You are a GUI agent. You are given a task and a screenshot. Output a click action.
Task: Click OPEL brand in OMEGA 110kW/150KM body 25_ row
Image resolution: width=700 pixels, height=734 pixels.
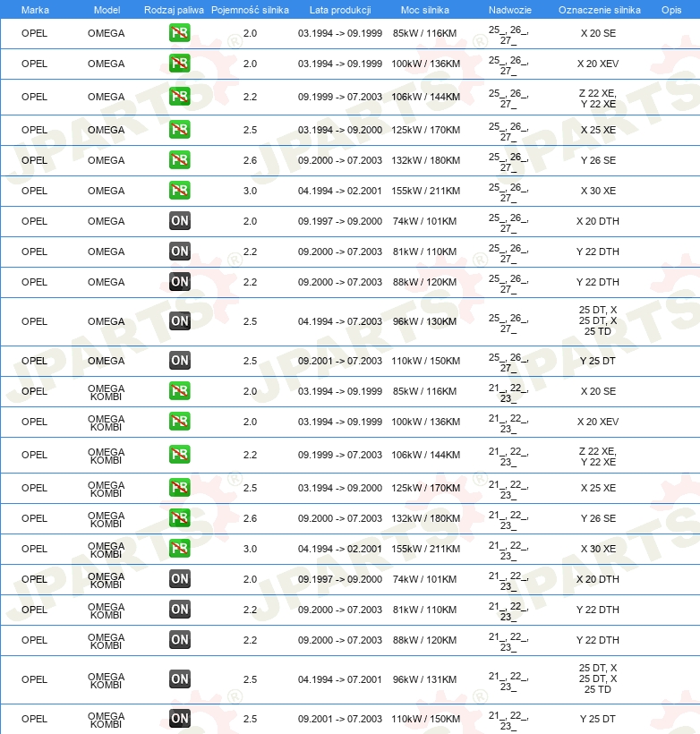(x=34, y=361)
